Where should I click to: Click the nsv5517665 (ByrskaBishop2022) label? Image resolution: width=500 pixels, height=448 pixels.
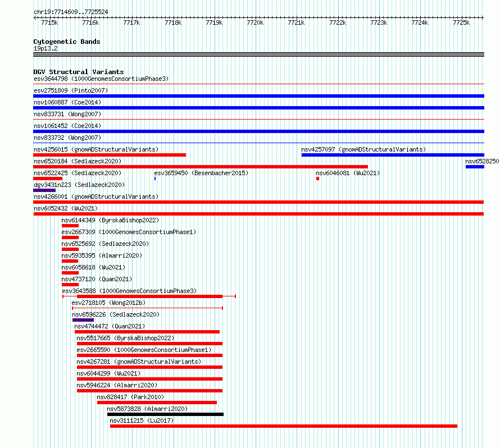coord(125,338)
